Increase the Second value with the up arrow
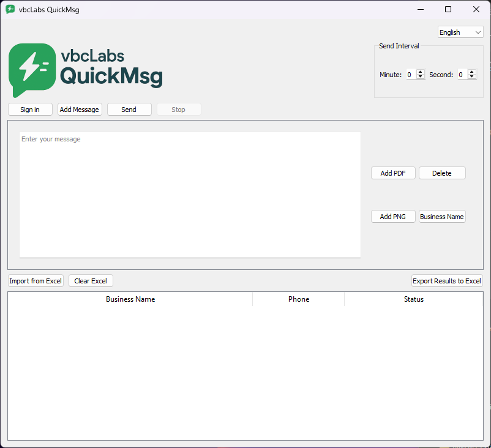Viewport: 491px width, 448px height. [471, 72]
